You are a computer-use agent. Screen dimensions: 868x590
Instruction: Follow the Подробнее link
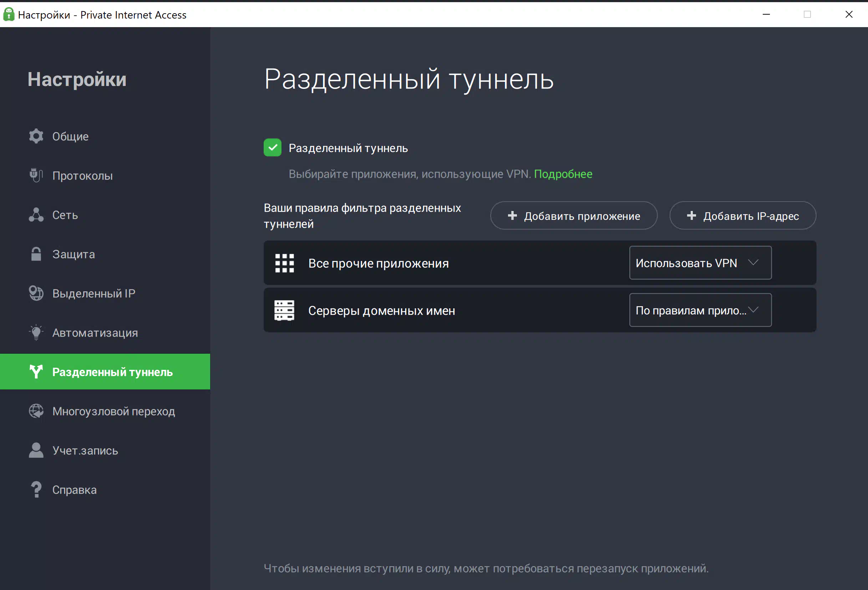click(x=563, y=174)
